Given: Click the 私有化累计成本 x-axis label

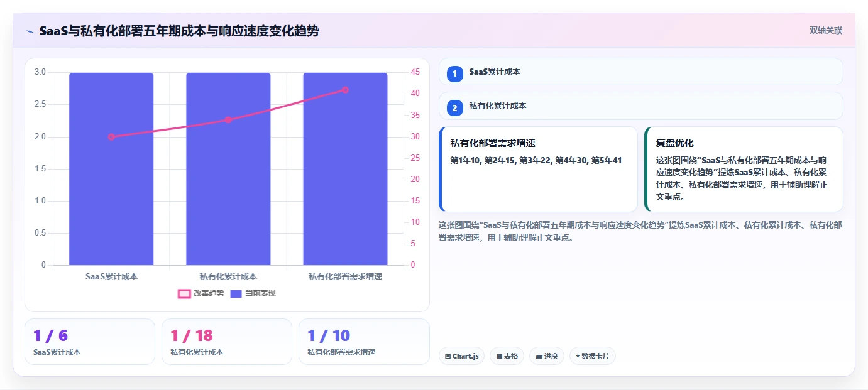Looking at the screenshot, I should click(228, 276).
